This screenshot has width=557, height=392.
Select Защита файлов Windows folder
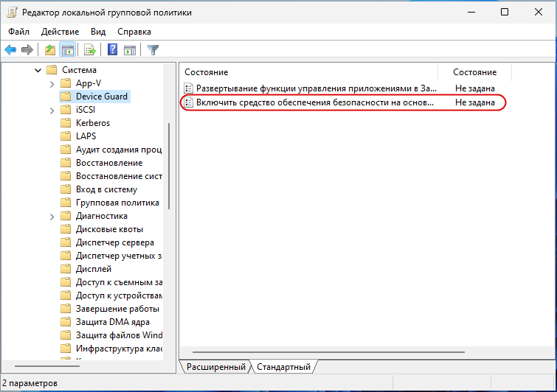[119, 335]
